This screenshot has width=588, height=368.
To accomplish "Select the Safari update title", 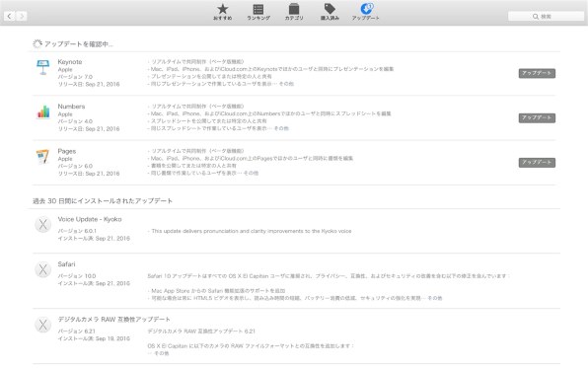I will point(66,264).
